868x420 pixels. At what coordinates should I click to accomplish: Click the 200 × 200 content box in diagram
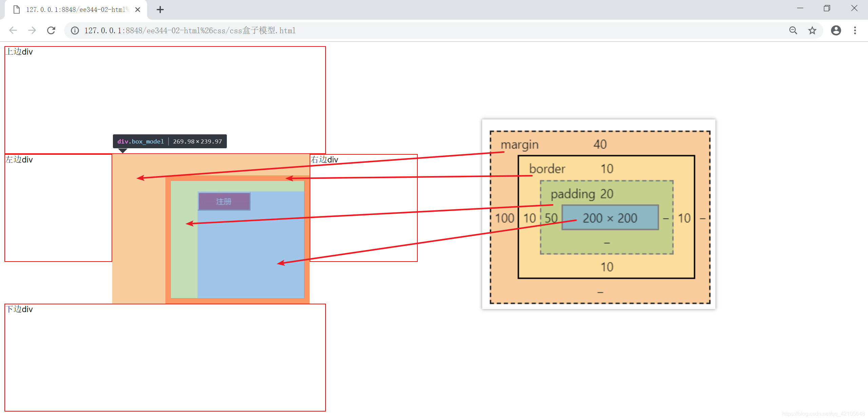pyautogui.click(x=610, y=218)
